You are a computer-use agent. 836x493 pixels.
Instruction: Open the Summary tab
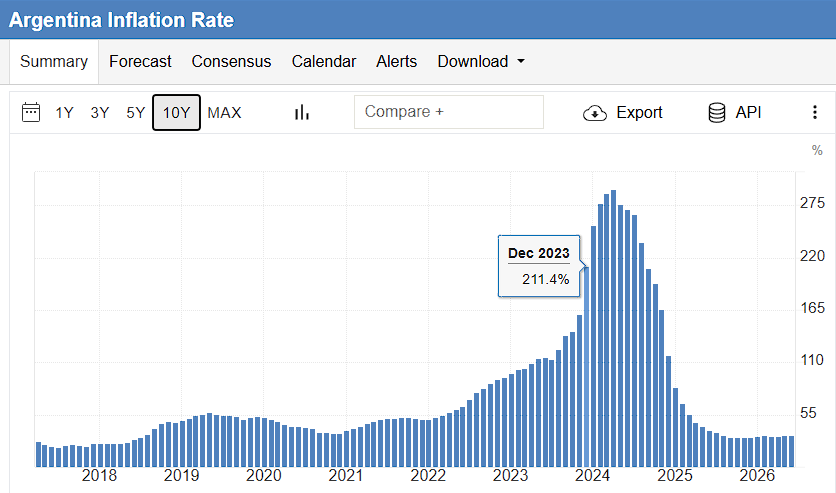tap(54, 61)
